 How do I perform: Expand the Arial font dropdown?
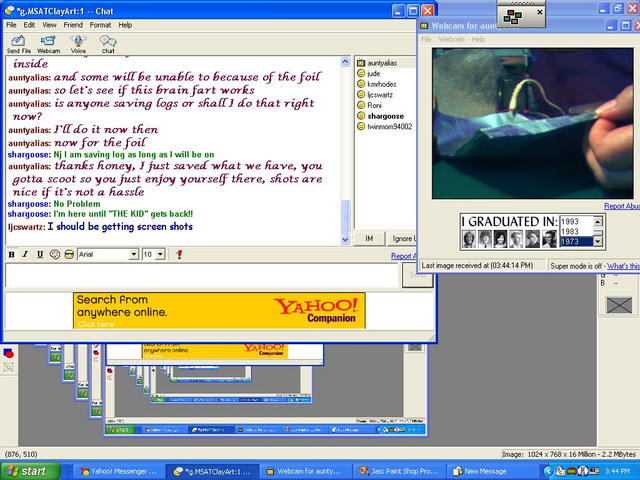[x=133, y=254]
